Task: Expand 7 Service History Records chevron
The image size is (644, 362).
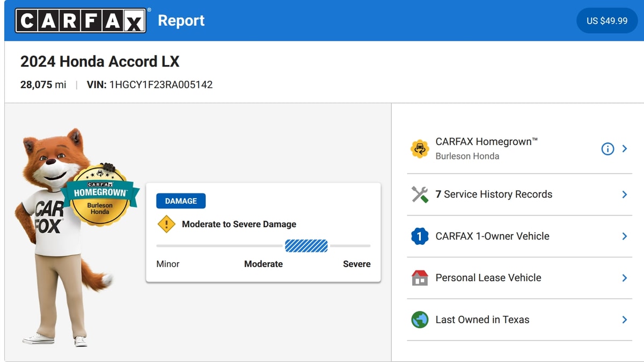Action: click(625, 194)
